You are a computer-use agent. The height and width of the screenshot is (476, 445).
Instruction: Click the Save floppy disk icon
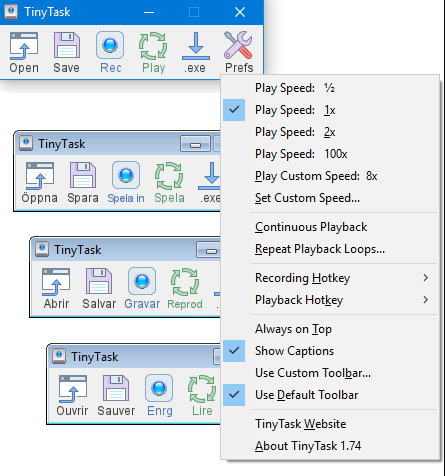point(67,46)
